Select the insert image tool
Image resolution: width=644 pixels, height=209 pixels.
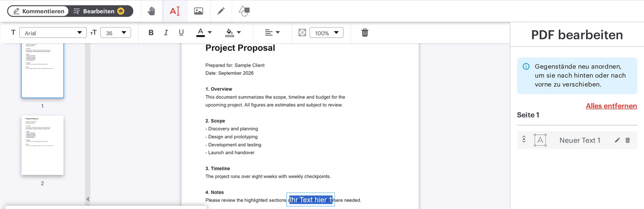pyautogui.click(x=198, y=11)
